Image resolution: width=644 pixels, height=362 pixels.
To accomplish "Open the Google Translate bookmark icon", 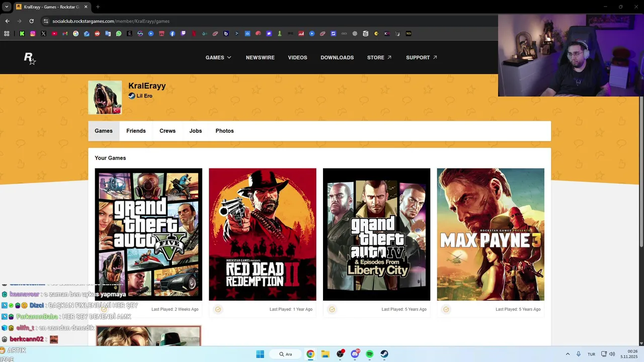I will 108,34.
